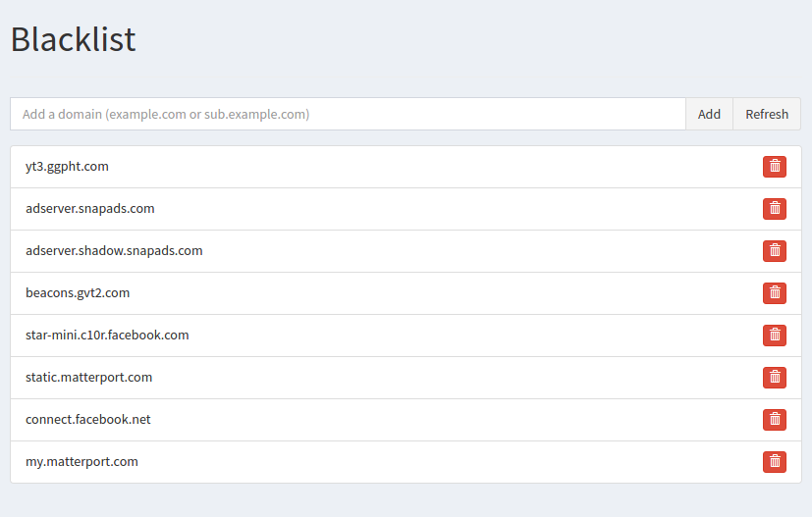
Task: Select static.matterport.com entry text
Action: point(89,378)
